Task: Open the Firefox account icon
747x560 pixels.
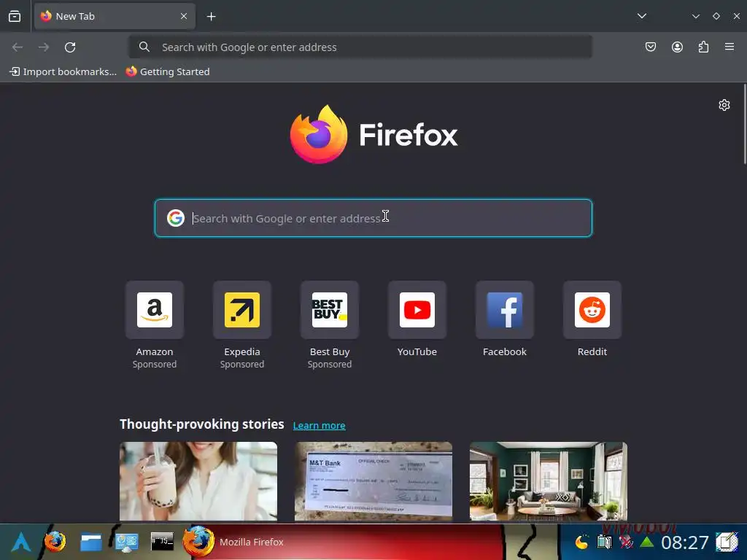Action: [x=677, y=47]
